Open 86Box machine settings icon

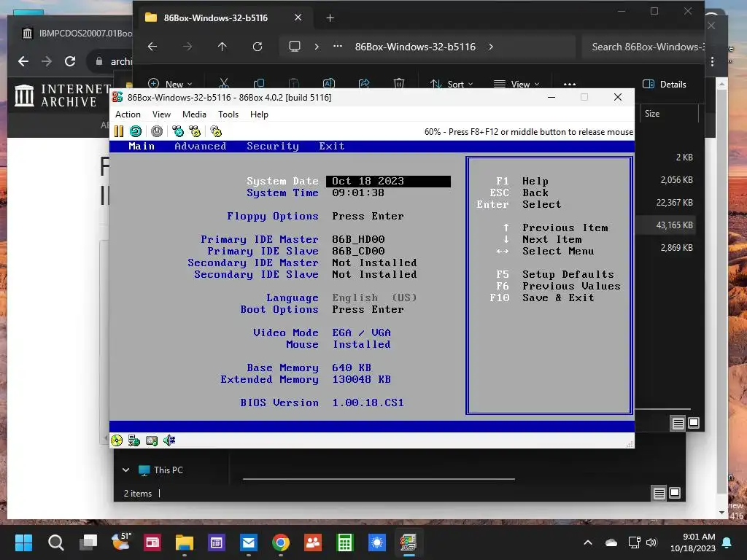216,131
